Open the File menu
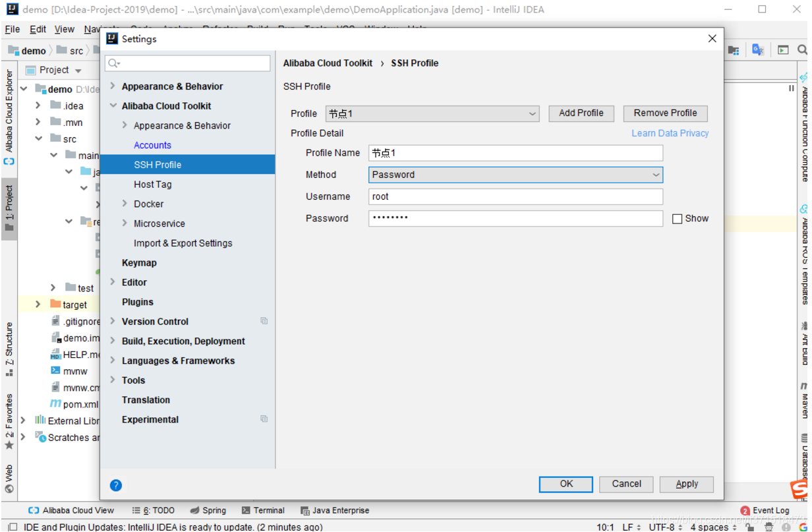812x532 pixels. pyautogui.click(x=13, y=29)
